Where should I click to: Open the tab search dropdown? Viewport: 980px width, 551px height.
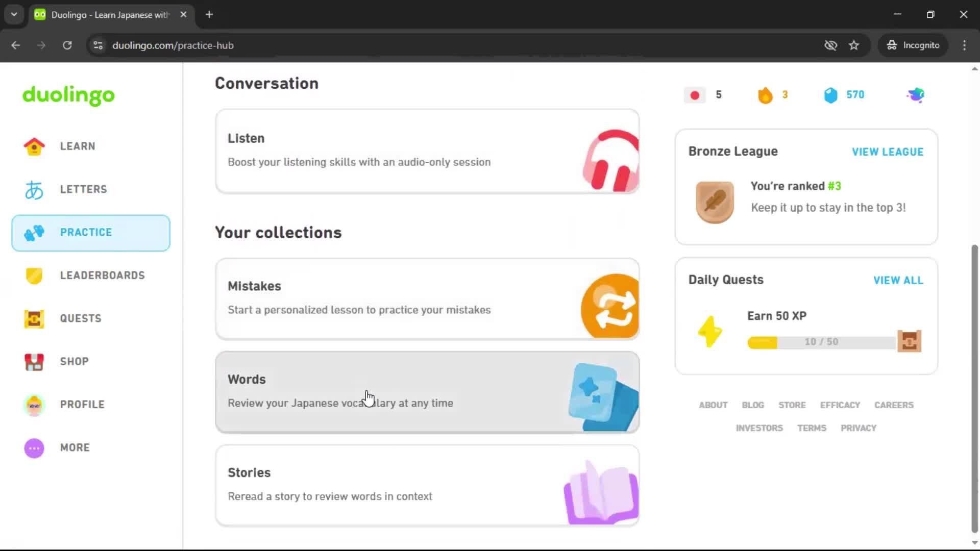pyautogui.click(x=14, y=14)
